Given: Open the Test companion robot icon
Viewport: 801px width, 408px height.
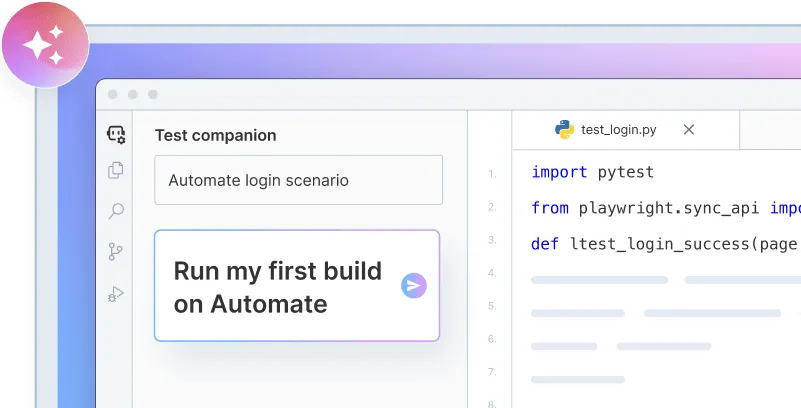Looking at the screenshot, I should coord(116,135).
